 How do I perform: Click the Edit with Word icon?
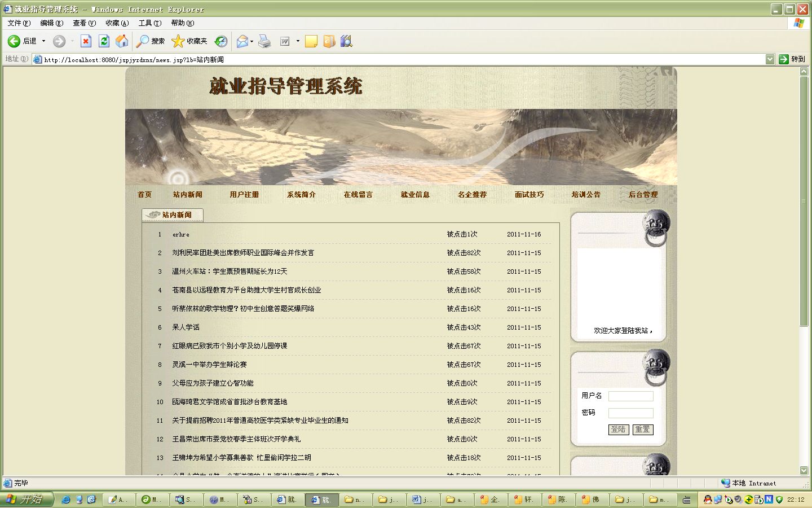(x=285, y=41)
